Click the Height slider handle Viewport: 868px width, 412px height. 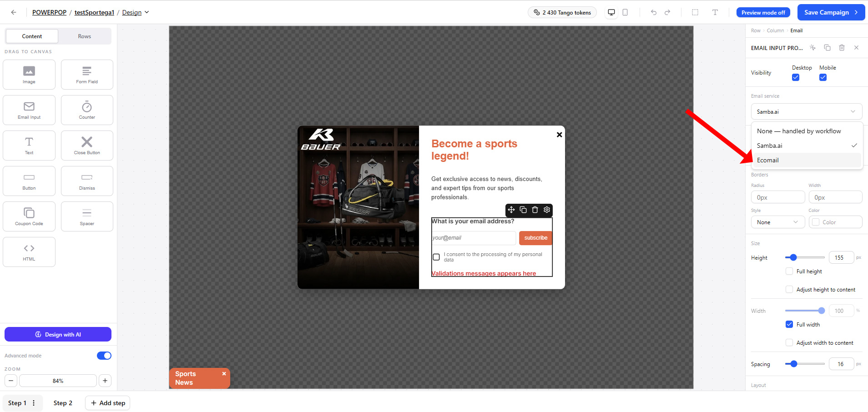pyautogui.click(x=793, y=257)
